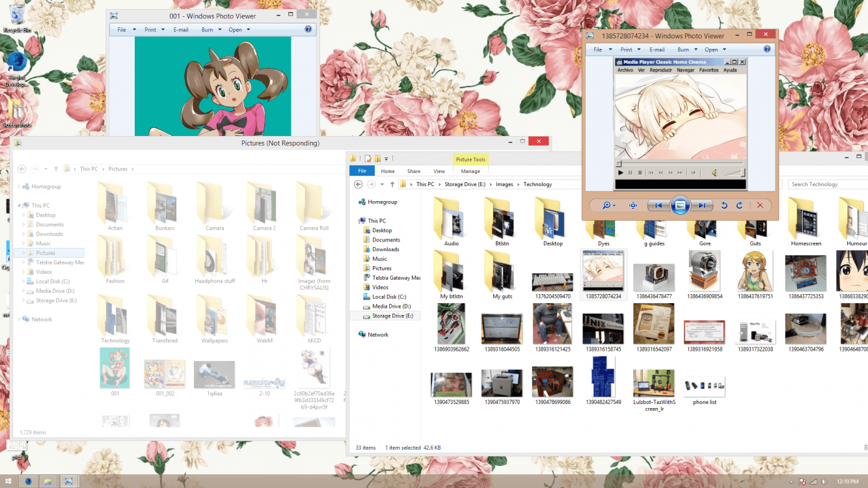Select Downloads in Pictures window sidebar
This screenshot has width=868, height=488.
pyautogui.click(x=49, y=234)
